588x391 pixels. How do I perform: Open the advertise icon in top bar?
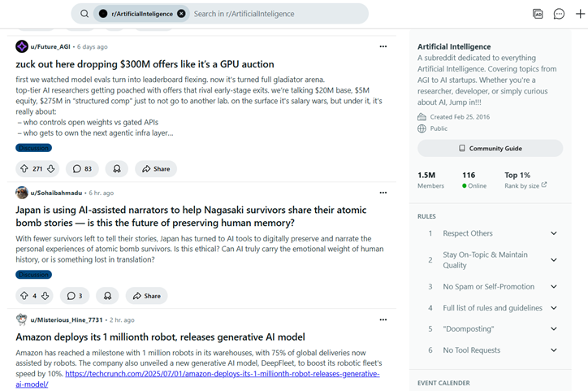(x=538, y=14)
